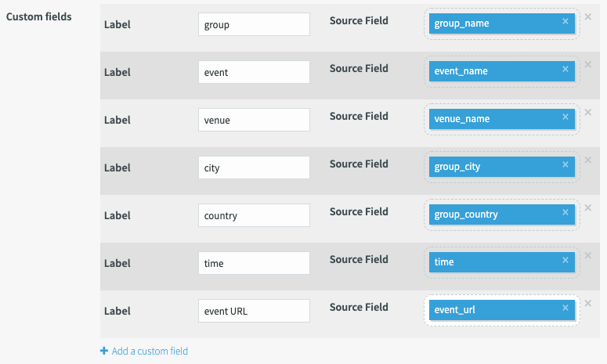The image size is (607, 364).
Task: Delete the 'country' custom field row
Action: 588,207
